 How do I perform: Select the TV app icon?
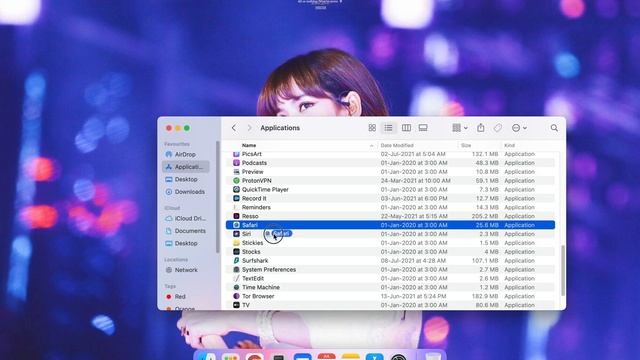click(236, 305)
